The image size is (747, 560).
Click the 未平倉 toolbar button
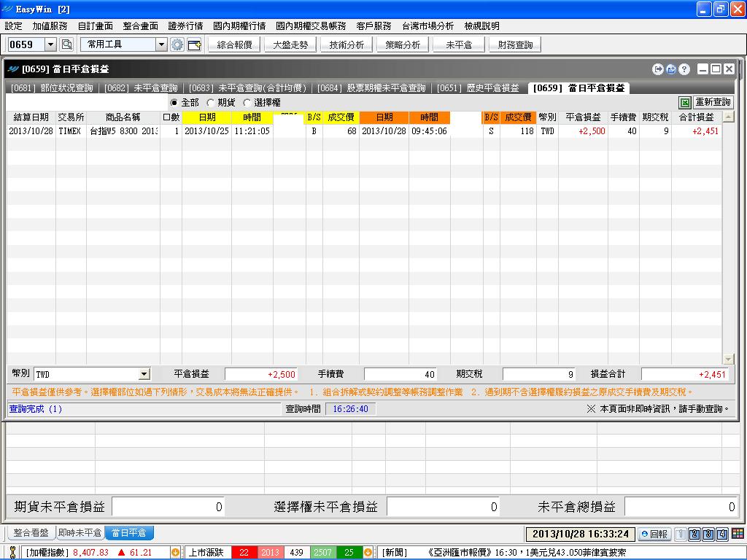point(460,44)
